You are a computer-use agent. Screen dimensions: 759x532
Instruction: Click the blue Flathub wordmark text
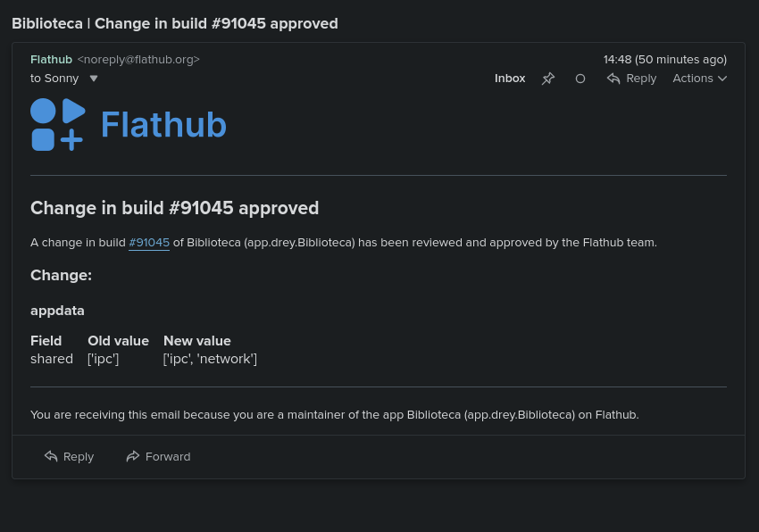[163, 125]
